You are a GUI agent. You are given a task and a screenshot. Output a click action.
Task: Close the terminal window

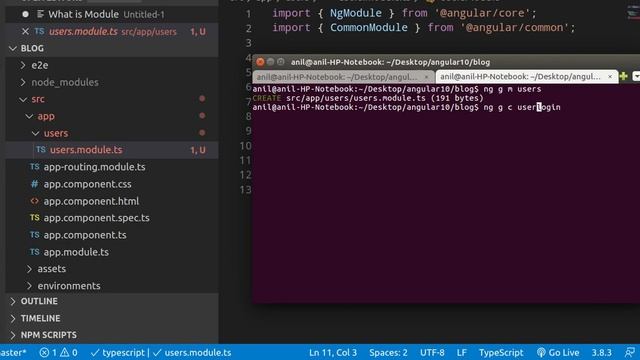pyautogui.click(x=260, y=62)
